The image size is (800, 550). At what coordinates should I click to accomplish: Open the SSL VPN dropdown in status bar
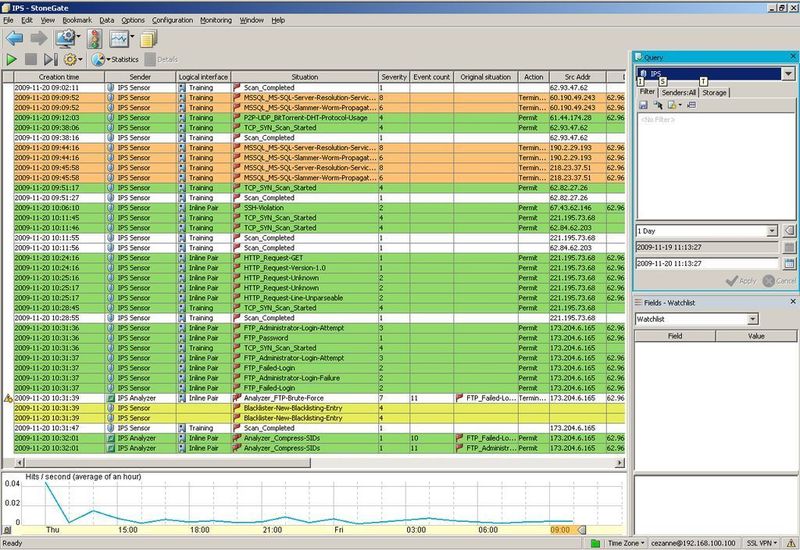(762, 543)
